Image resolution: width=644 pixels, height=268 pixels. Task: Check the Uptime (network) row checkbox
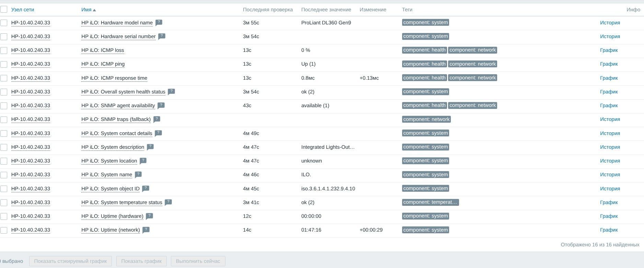tap(4, 230)
